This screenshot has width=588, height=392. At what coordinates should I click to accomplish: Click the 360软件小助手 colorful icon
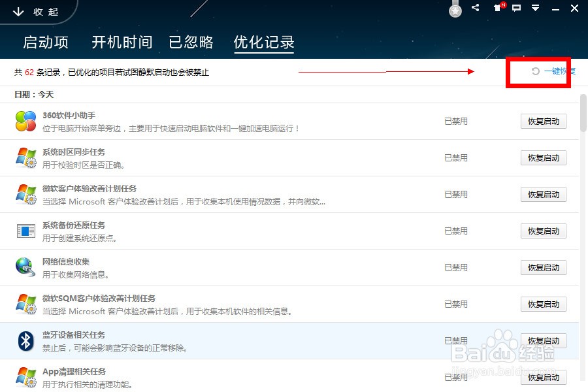tap(26, 121)
